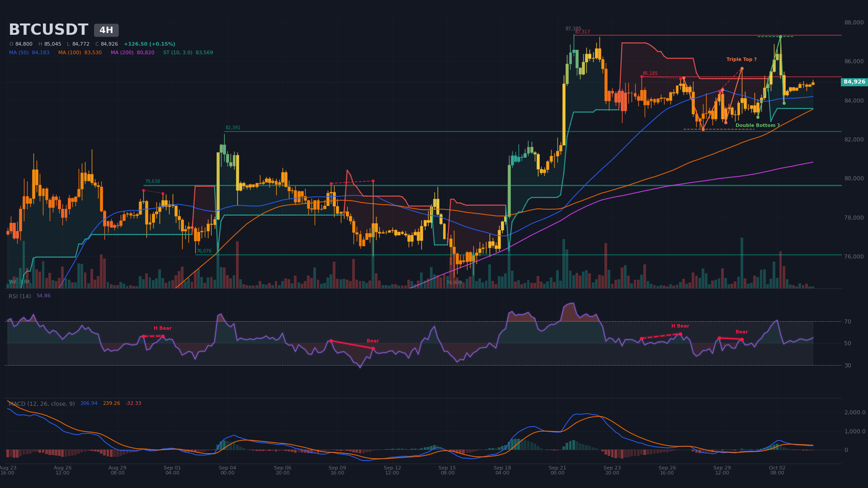Select the MA (50) indicator legend

pyautogui.click(x=29, y=53)
